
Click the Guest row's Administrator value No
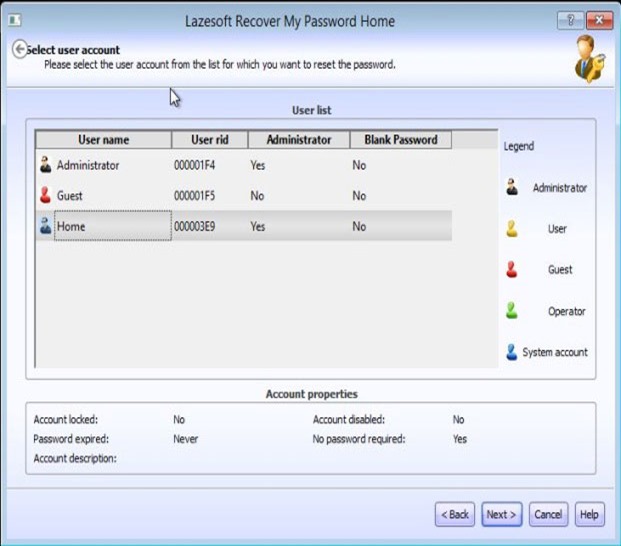point(257,196)
